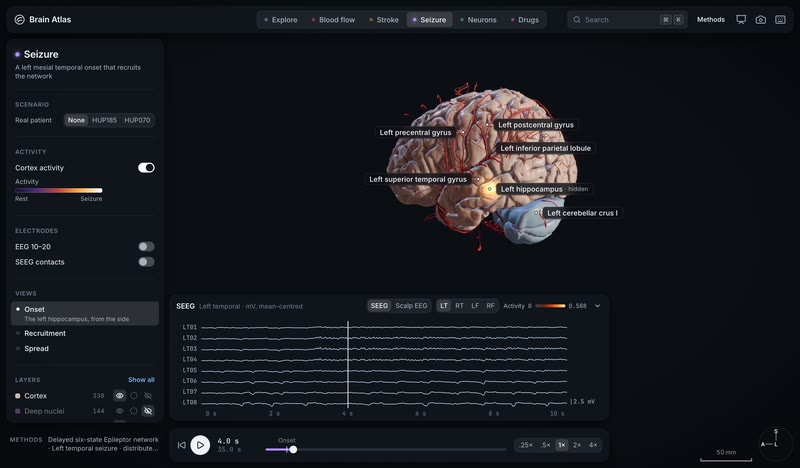Click the Left precentral gyrus label
This screenshot has height=468, width=800.
415,132
